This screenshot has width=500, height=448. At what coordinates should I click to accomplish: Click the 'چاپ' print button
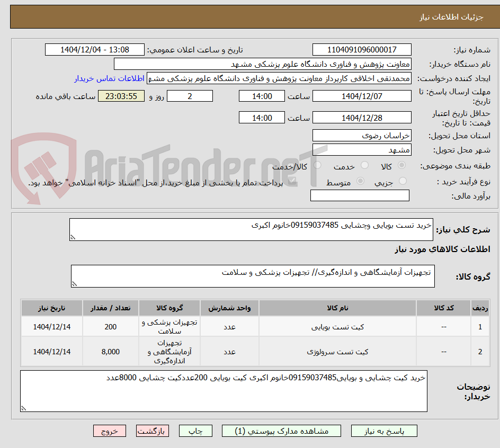coord(195,431)
